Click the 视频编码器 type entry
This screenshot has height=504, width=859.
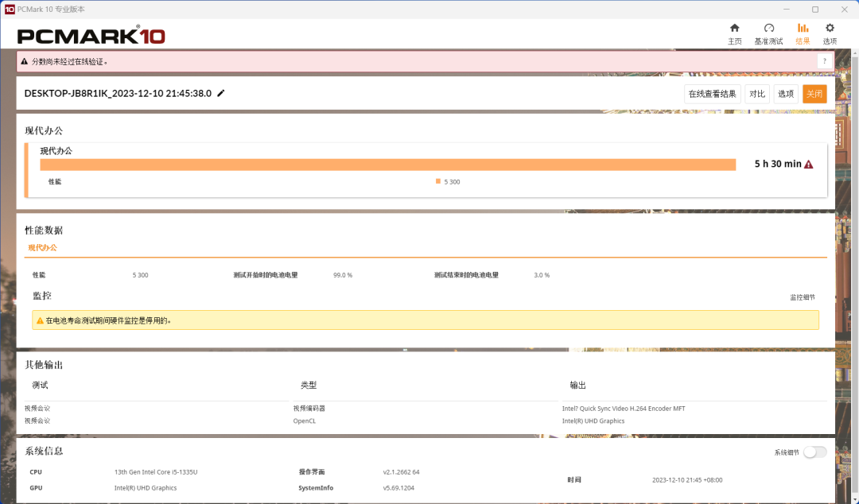(309, 408)
